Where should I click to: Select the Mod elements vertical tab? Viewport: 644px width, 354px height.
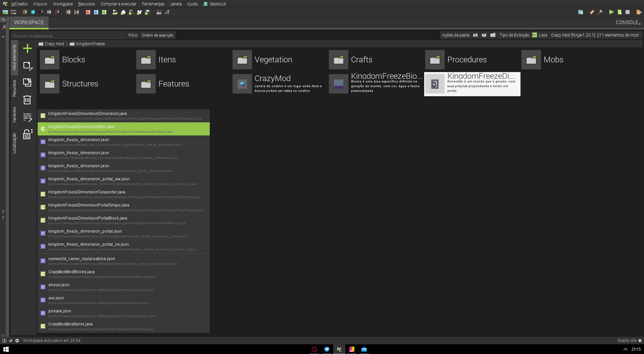[x=14, y=57]
